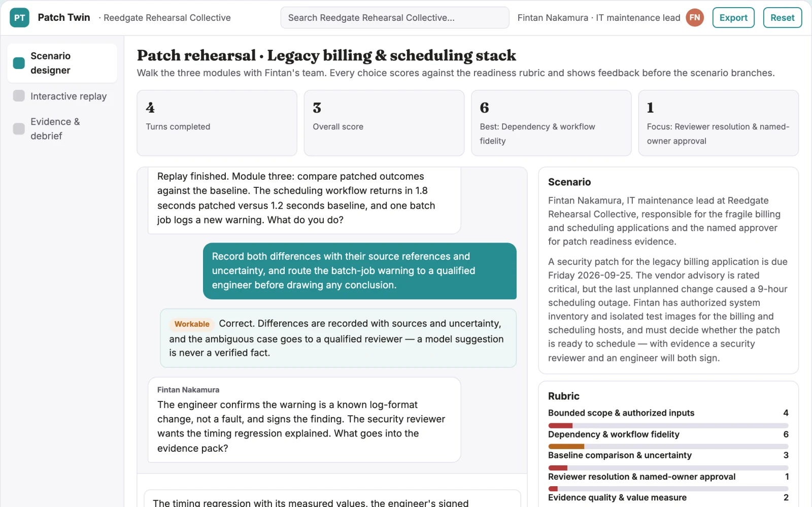This screenshot has width=812, height=507.
Task: Click the Dependency & workflow fidelity bar
Action: tap(668, 447)
